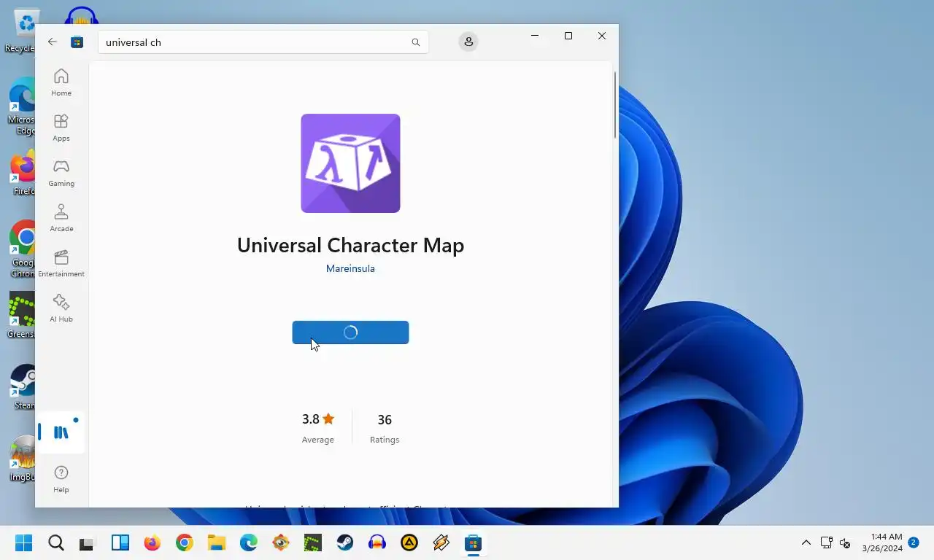Open File Explorer from the taskbar
The height and width of the screenshot is (560, 934).
click(217, 542)
